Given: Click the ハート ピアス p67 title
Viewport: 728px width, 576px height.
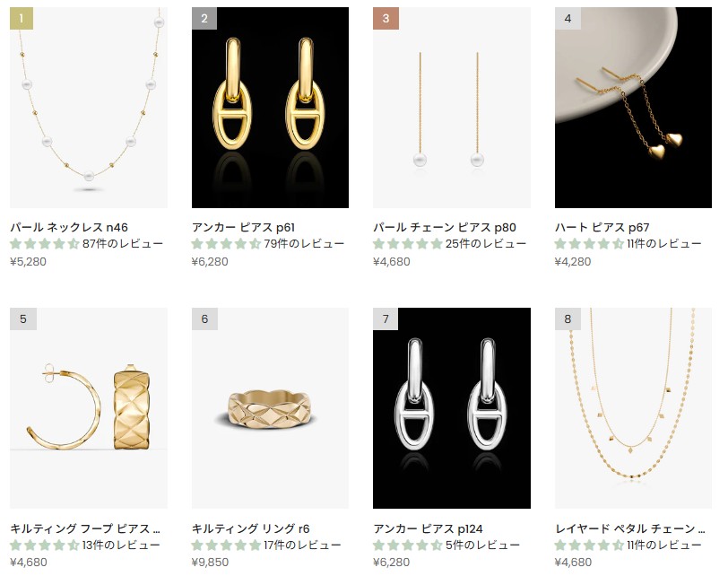Looking at the screenshot, I should [602, 227].
